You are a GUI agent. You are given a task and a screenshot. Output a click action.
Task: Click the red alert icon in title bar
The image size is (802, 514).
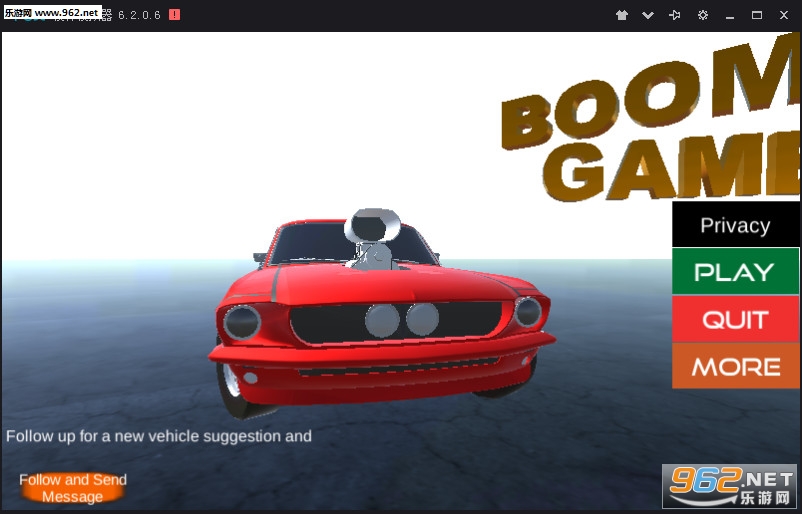pyautogui.click(x=175, y=15)
